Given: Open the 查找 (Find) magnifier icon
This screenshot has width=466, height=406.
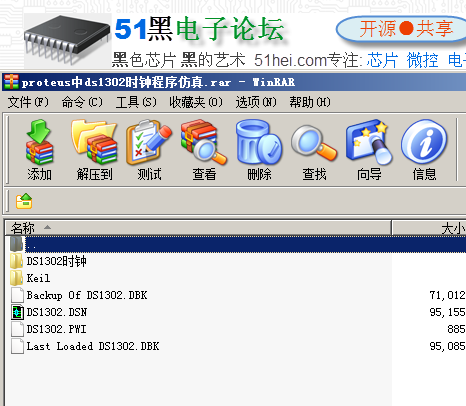Looking at the screenshot, I should tap(314, 150).
